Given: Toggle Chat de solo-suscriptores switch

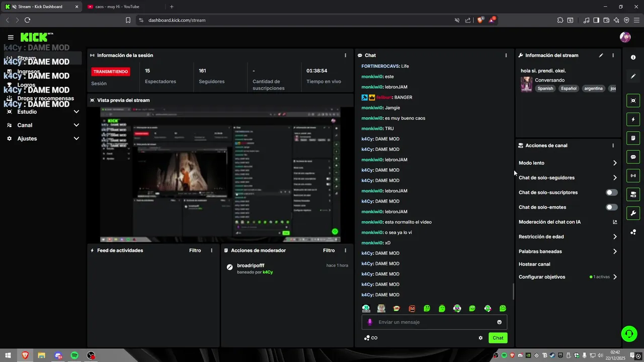Looking at the screenshot, I should 612,193.
